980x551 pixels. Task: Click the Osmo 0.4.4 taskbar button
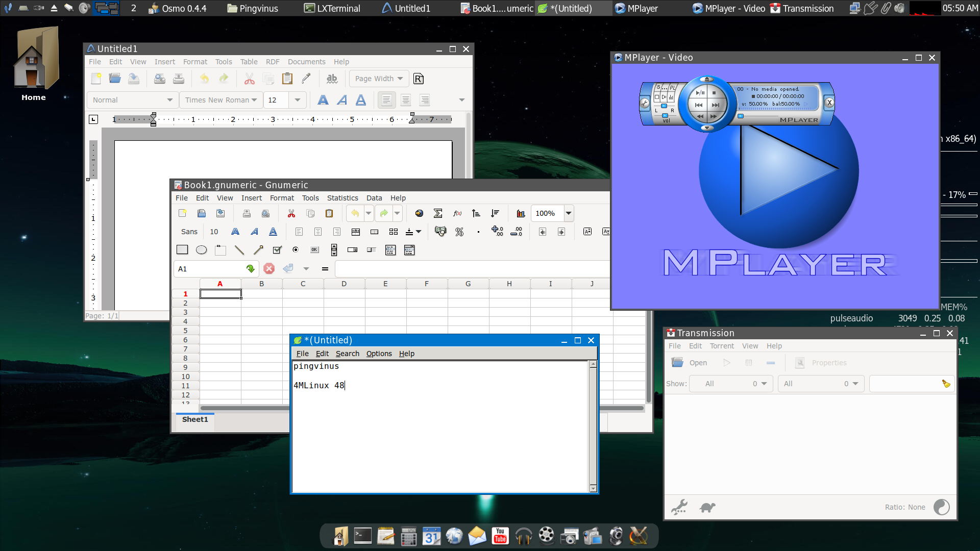178,8
